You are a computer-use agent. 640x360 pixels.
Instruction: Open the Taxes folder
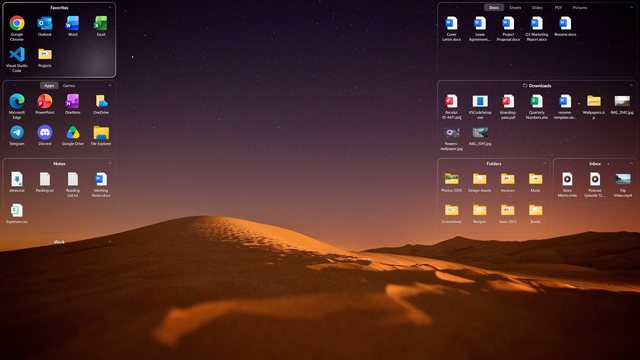tap(507, 211)
